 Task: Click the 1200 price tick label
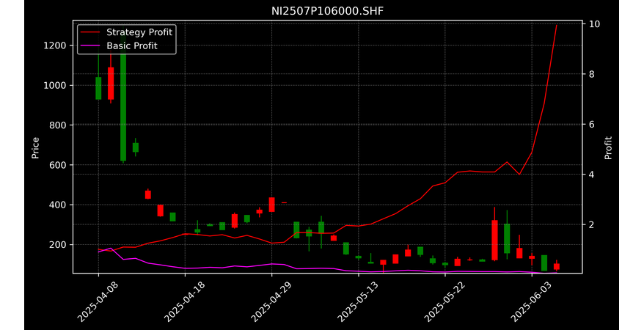(54, 45)
